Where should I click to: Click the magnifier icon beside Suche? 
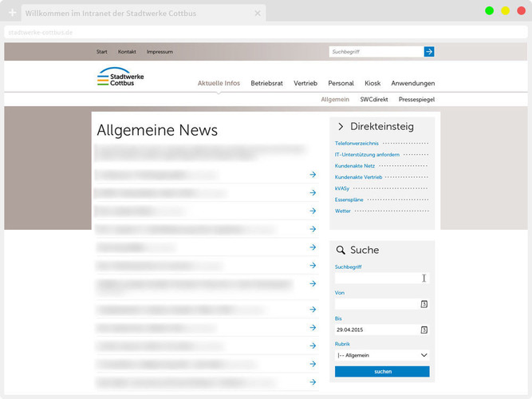pyautogui.click(x=341, y=251)
